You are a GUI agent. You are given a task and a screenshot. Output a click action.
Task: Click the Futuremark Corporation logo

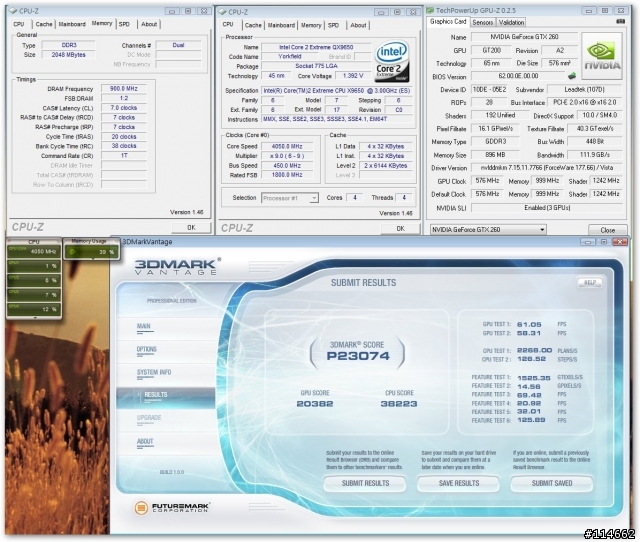(172, 508)
